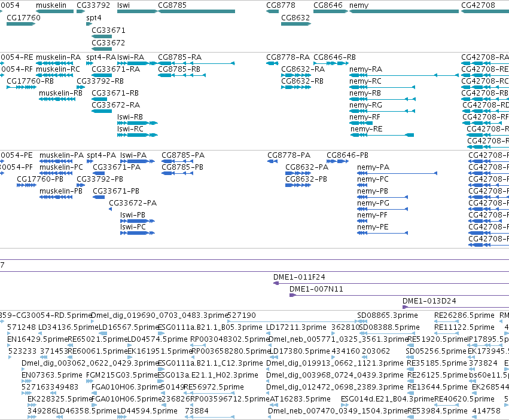Click the CG33792 gene label

(x=93, y=5)
